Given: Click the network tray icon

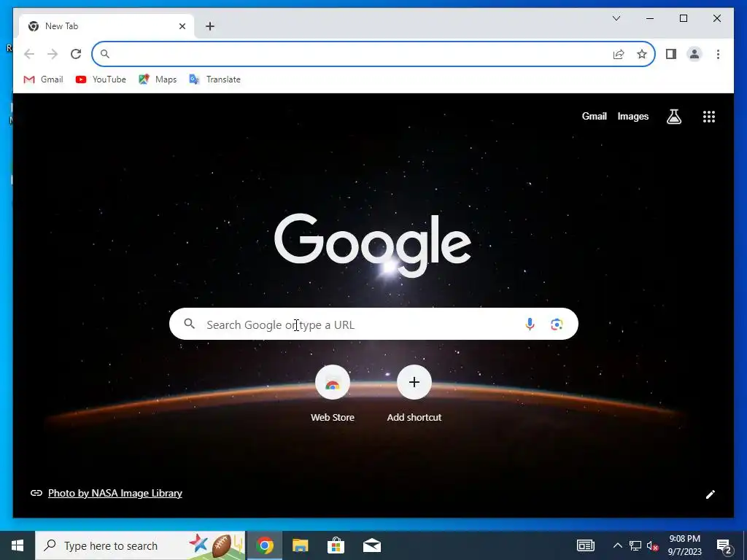Looking at the screenshot, I should coord(635,545).
